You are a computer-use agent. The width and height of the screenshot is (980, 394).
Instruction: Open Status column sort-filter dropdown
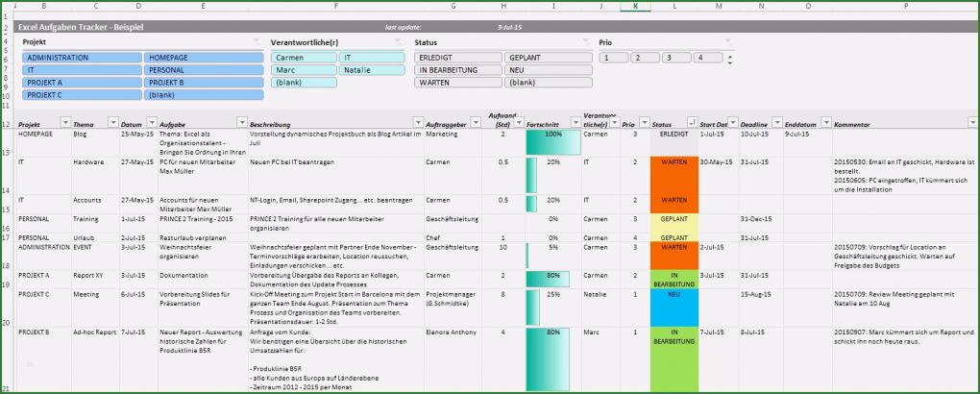coord(692,122)
